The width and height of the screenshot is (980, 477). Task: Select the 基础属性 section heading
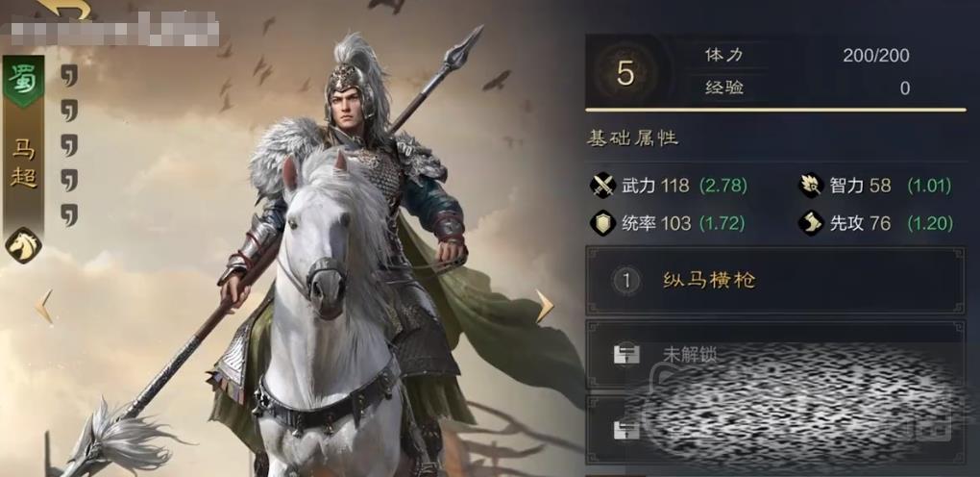pyautogui.click(x=632, y=138)
